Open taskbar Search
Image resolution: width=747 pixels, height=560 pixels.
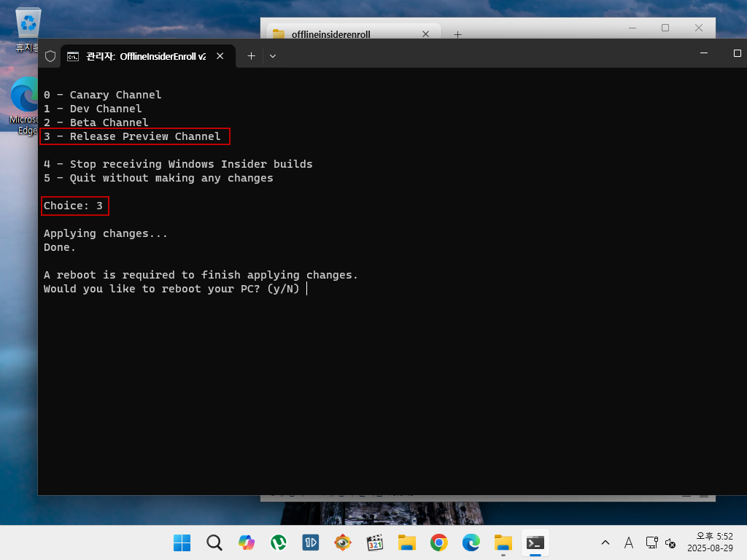pyautogui.click(x=214, y=542)
